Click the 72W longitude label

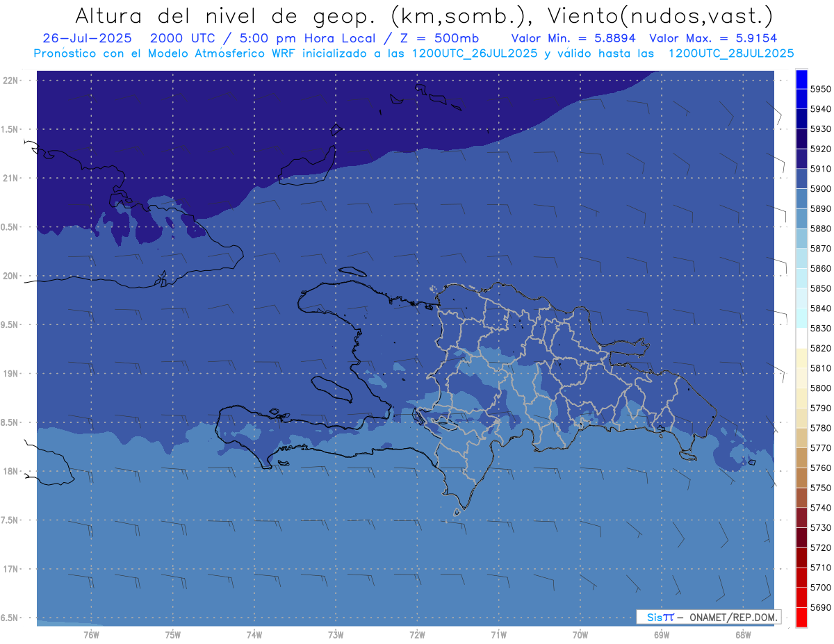[417, 634]
